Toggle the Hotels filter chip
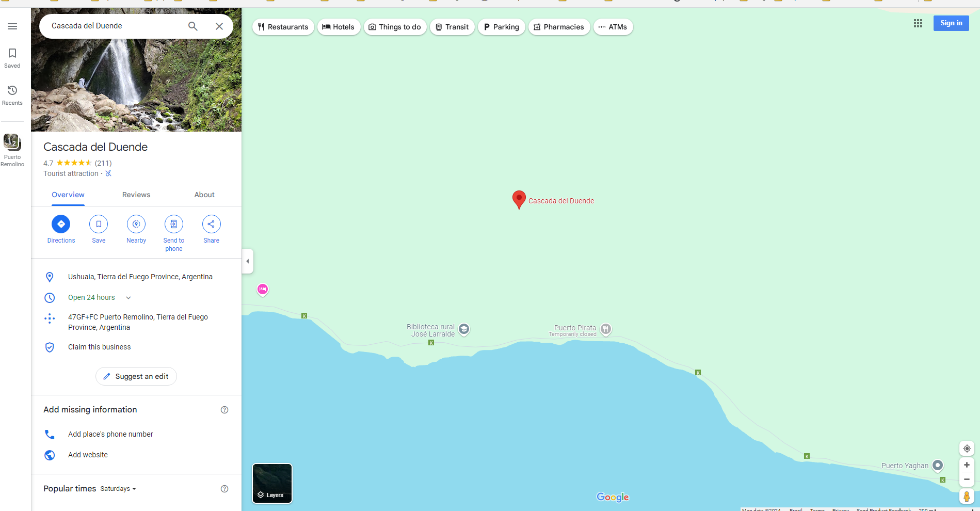This screenshot has height=511, width=980. pos(339,27)
